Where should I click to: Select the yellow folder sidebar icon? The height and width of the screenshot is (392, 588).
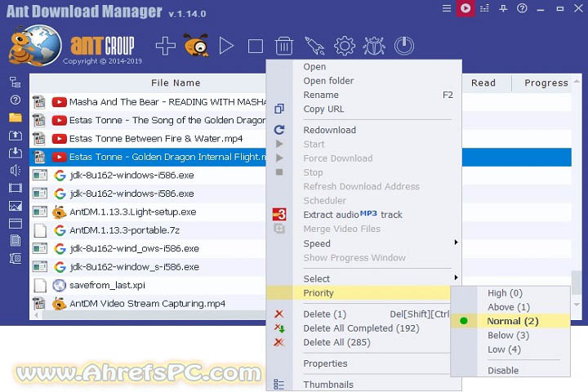click(16, 118)
